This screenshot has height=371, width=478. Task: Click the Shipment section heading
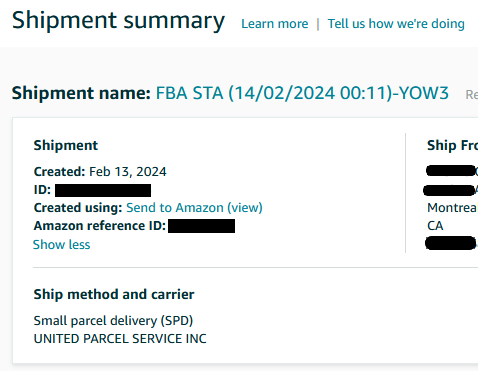click(66, 145)
